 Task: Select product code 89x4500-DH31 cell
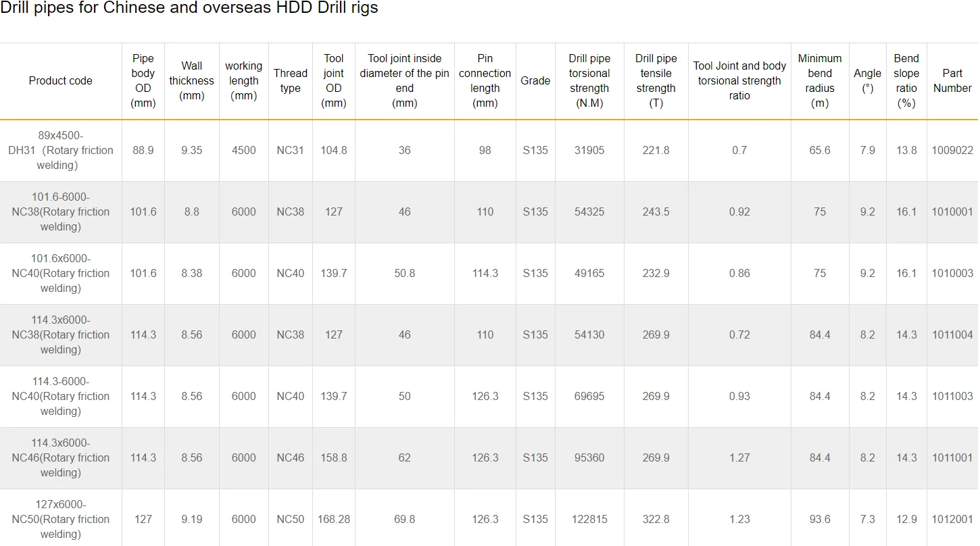point(61,151)
